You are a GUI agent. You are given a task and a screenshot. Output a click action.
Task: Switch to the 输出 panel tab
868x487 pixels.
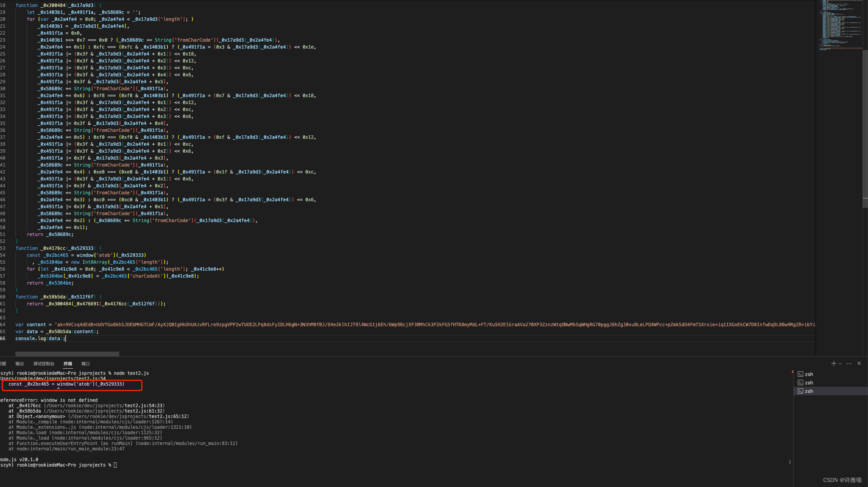point(20,364)
